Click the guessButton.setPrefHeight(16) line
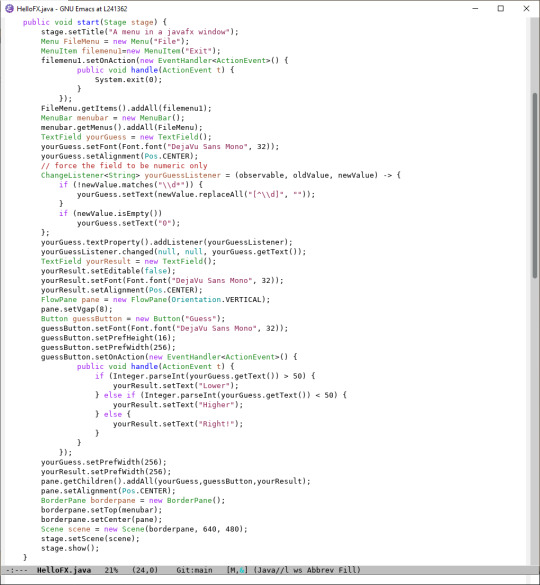 pos(108,338)
